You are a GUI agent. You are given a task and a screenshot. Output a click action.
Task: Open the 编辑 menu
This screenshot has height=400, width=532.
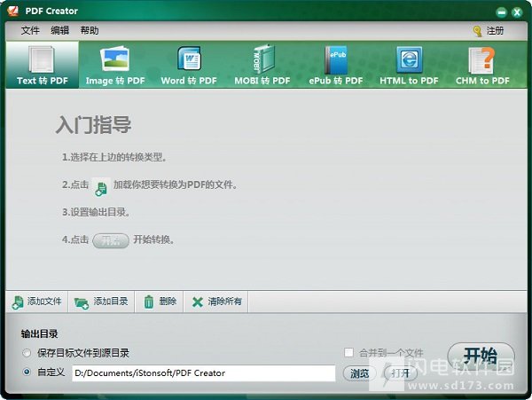point(59,30)
